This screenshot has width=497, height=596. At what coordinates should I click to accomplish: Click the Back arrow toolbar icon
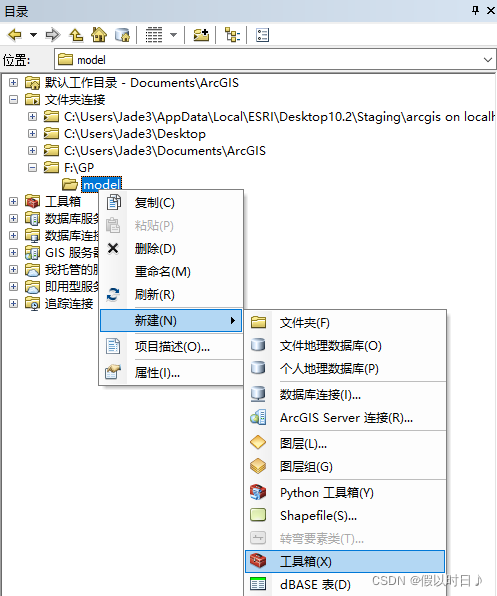(x=15, y=35)
